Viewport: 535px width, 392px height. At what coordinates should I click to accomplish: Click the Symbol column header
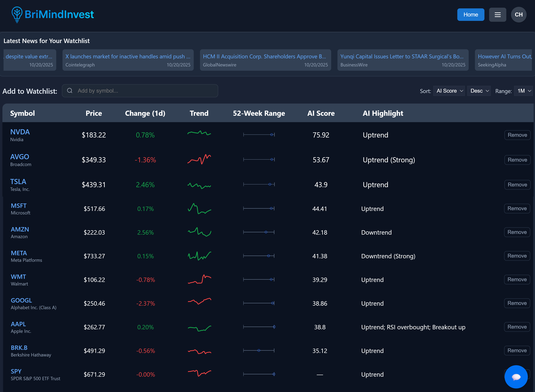coord(23,113)
